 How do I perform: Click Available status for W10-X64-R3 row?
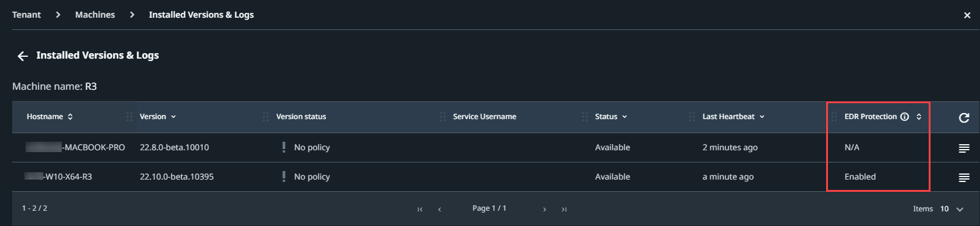click(x=612, y=177)
